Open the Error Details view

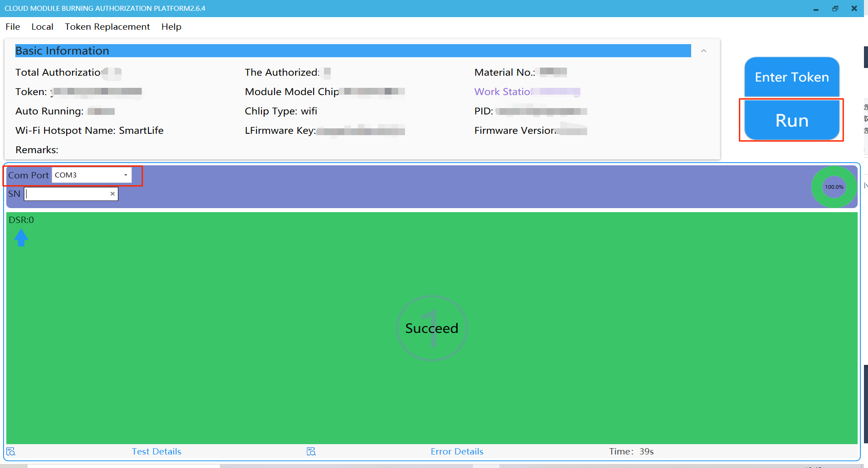coord(457,451)
